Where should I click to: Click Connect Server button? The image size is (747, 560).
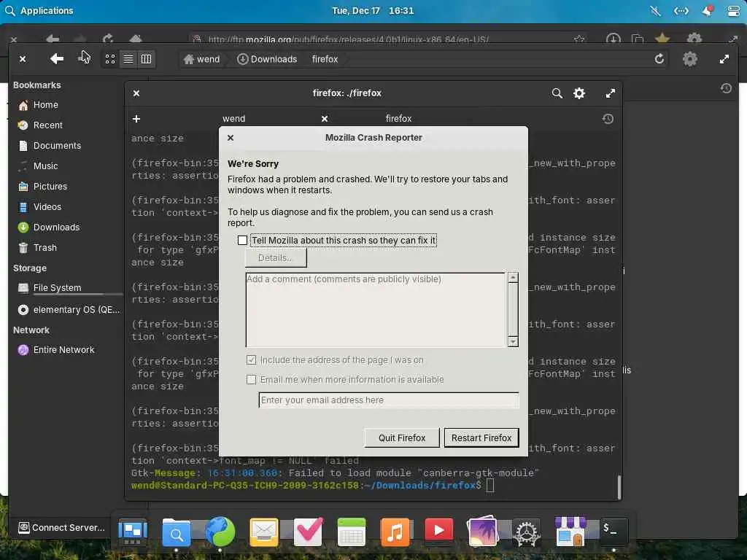61,528
